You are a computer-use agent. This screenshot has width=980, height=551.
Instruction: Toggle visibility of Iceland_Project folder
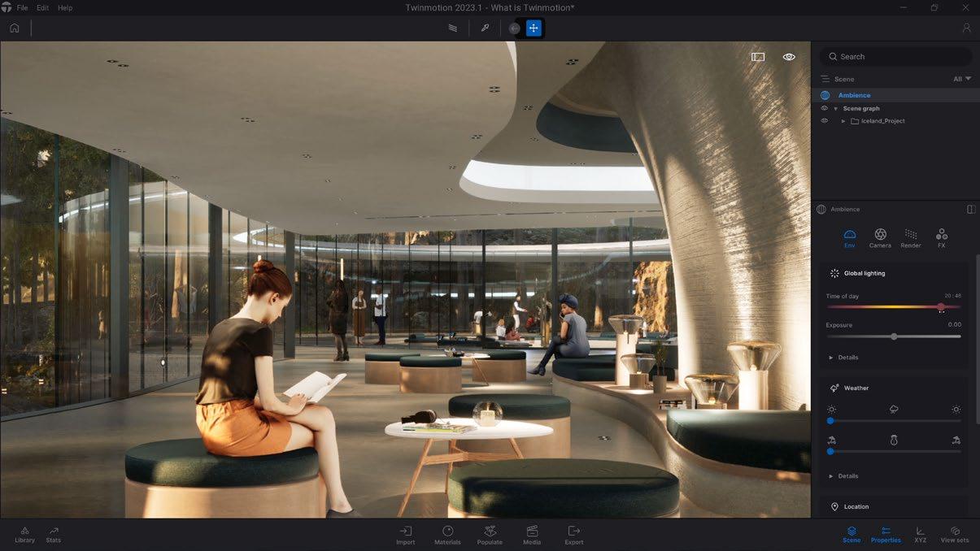point(824,121)
